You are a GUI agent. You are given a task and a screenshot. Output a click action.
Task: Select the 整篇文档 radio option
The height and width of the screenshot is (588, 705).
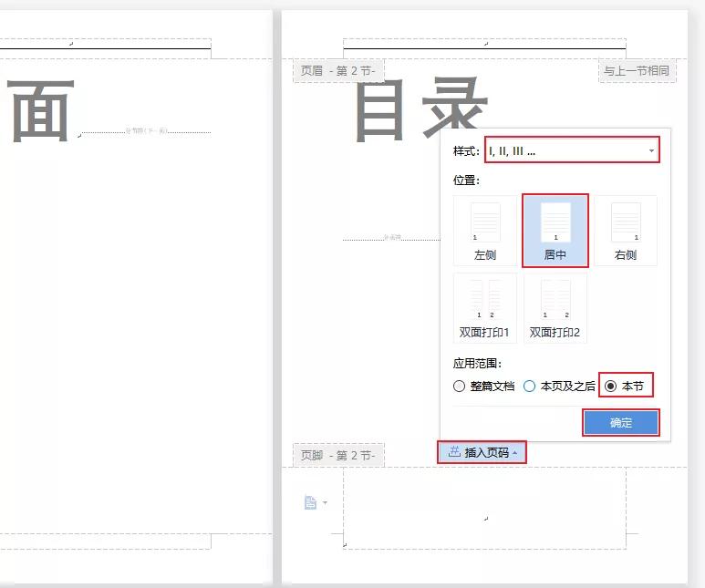click(483, 387)
